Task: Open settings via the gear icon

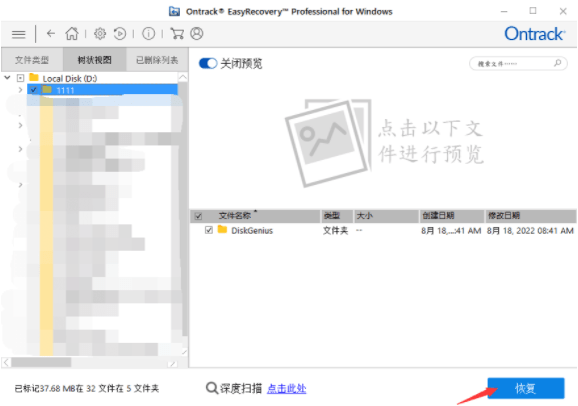Action: tap(100, 34)
